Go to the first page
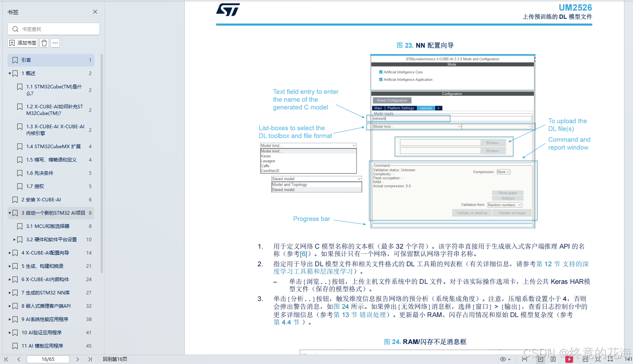The image size is (633, 364). click(6, 359)
